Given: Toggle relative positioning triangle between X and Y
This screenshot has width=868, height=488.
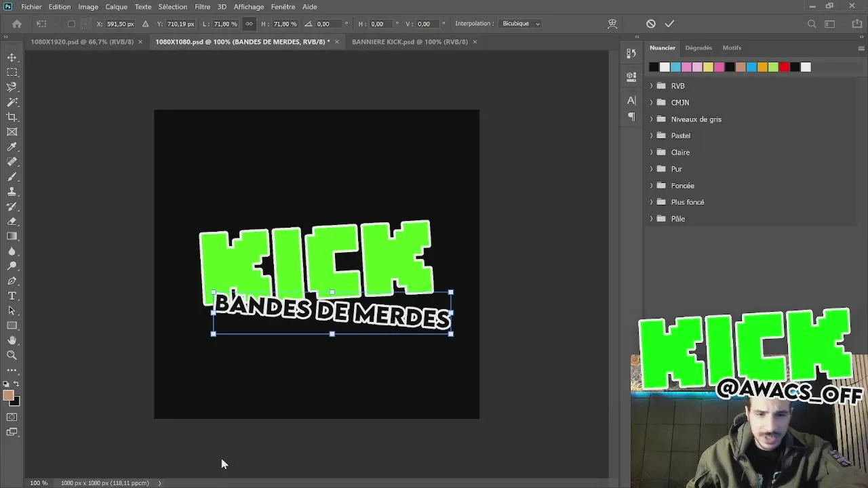Looking at the screenshot, I should pos(145,24).
